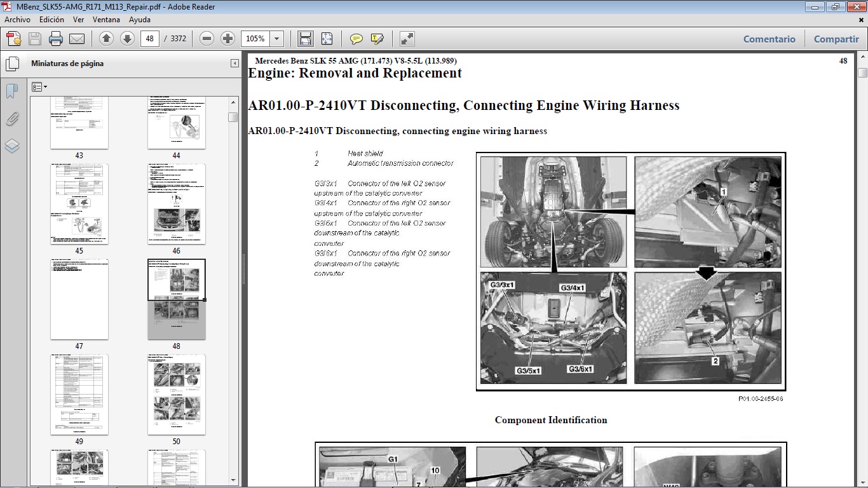Click the Adobe Reader title bar icon
The height and width of the screenshot is (488, 868).
pyautogui.click(x=7, y=6)
